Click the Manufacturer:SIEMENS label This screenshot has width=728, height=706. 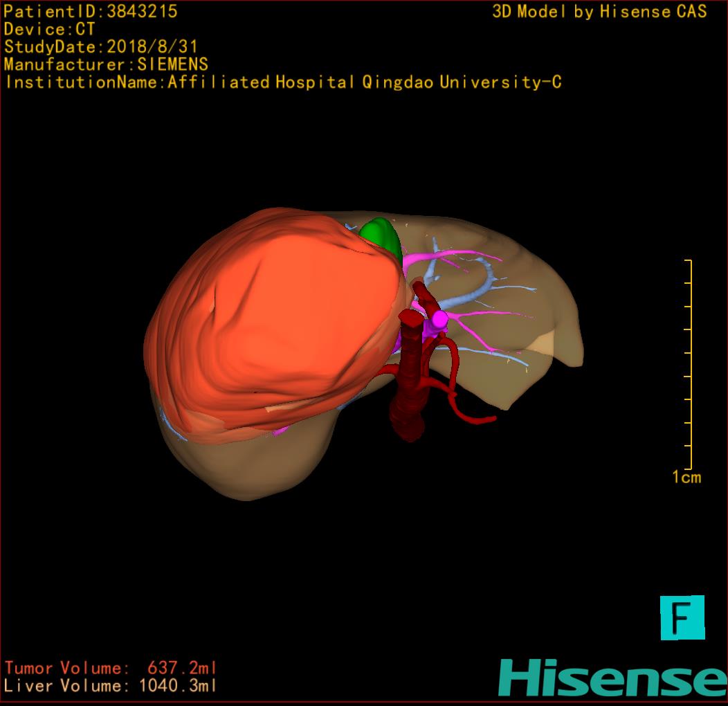coord(106,64)
